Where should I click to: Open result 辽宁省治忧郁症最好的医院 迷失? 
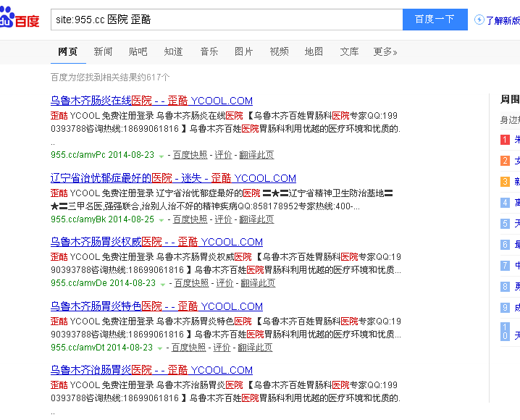coord(173,178)
